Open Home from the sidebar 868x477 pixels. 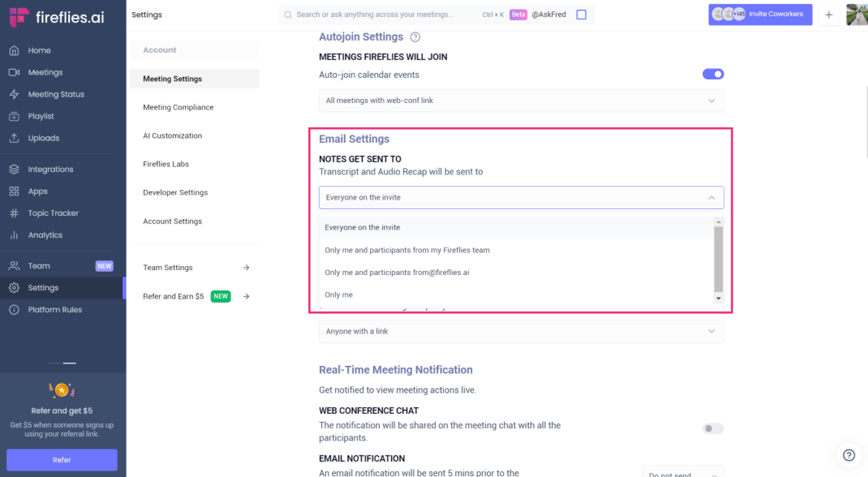click(39, 50)
